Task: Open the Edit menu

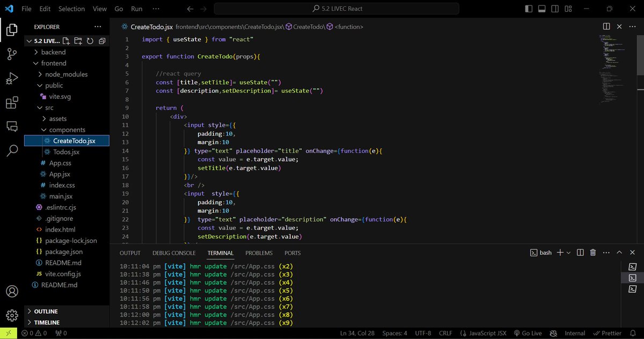Action: (45, 9)
